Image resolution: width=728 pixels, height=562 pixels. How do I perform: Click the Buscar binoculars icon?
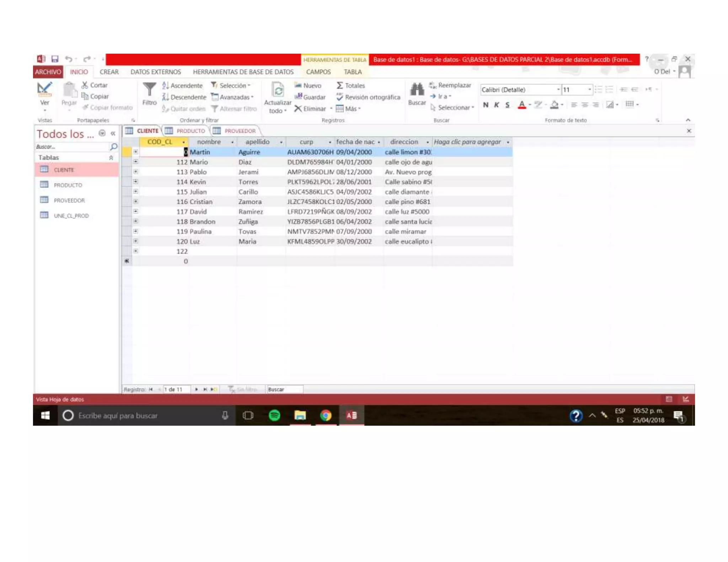pyautogui.click(x=417, y=90)
